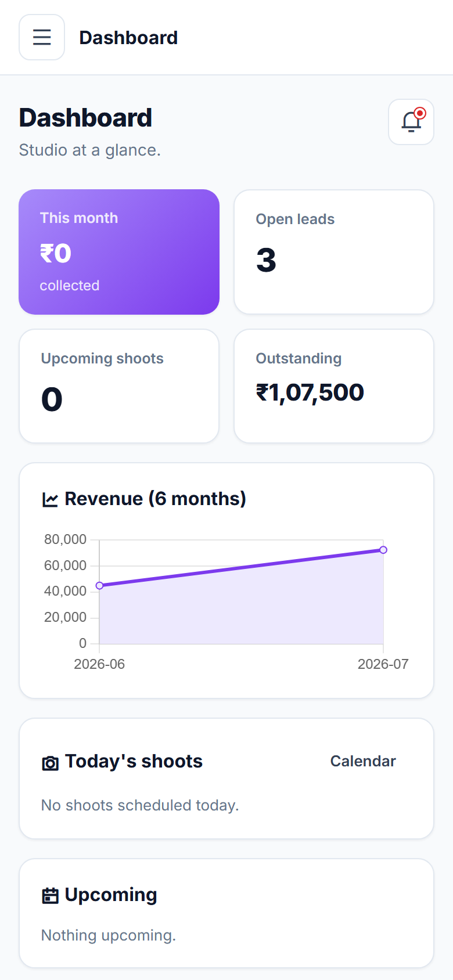Viewport: 453px width, 980px height.
Task: Click the camera icon beside Today's shoots
Action: [x=51, y=763]
